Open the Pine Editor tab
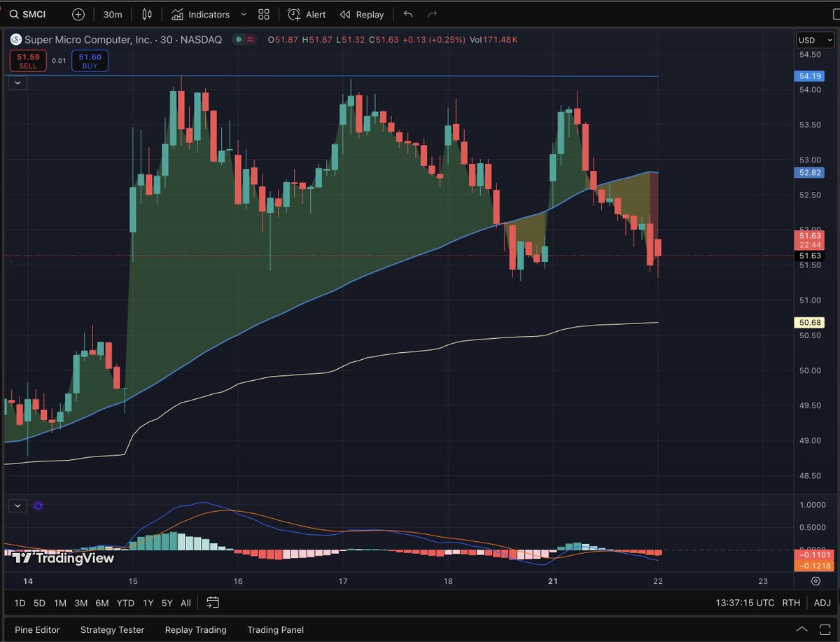 pyautogui.click(x=37, y=629)
